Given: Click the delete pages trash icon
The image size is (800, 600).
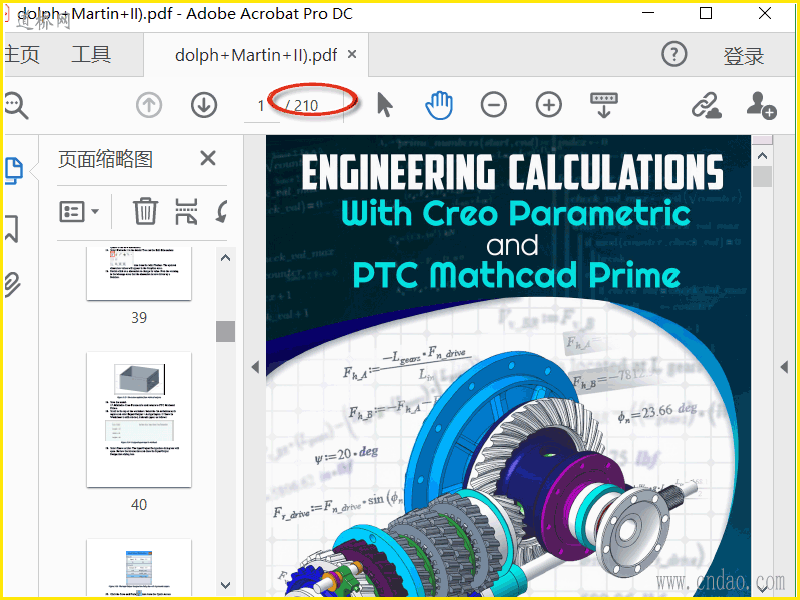Looking at the screenshot, I should 145,211.
